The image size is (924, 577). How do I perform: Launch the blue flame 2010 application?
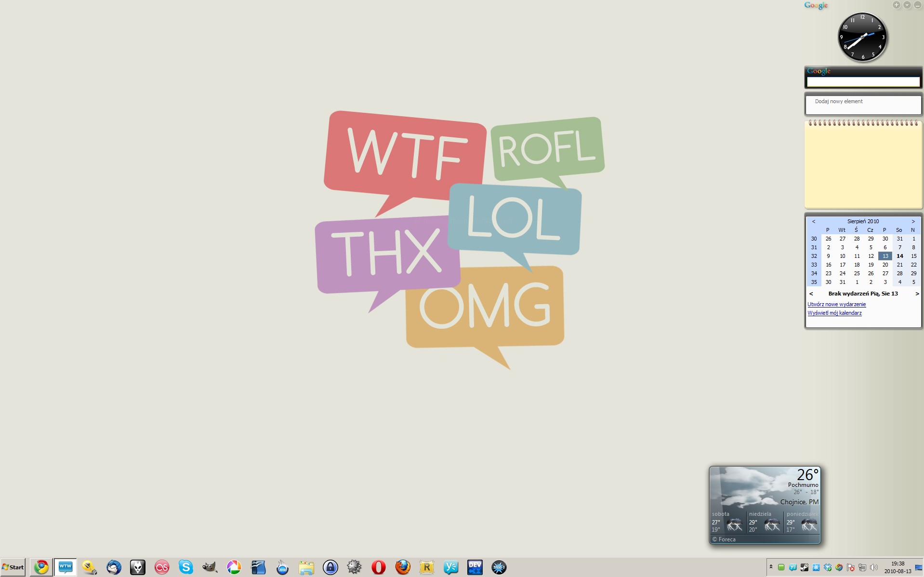pos(282,567)
